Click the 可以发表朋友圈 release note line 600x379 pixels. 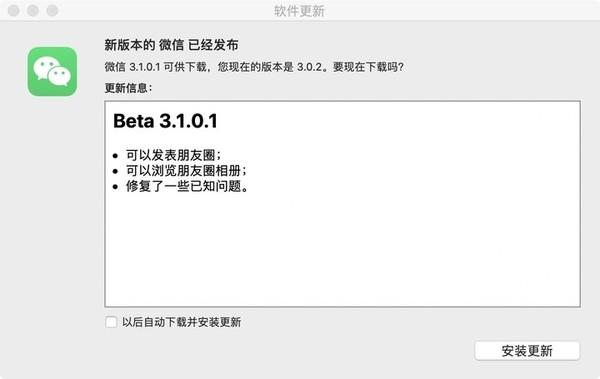[173, 155]
